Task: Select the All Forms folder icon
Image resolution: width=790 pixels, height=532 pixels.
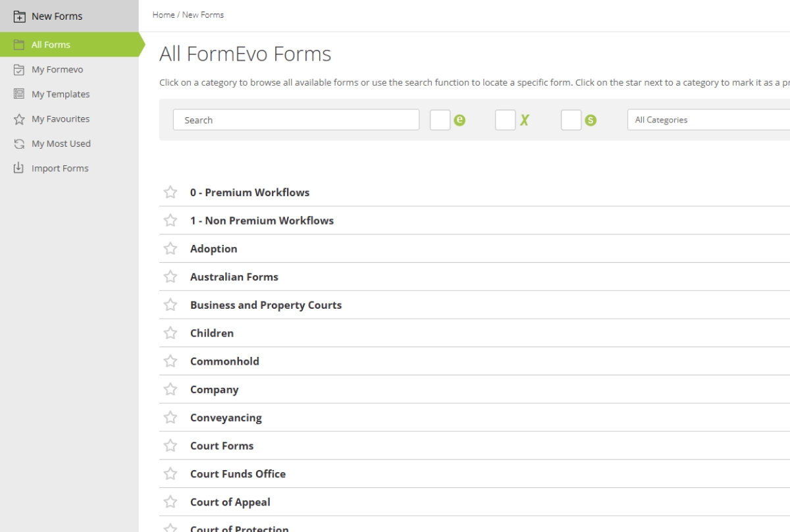Action: pyautogui.click(x=20, y=44)
